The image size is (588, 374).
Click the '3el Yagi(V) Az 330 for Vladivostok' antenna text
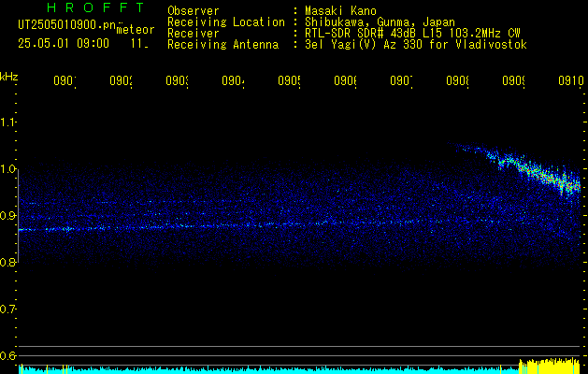point(416,45)
